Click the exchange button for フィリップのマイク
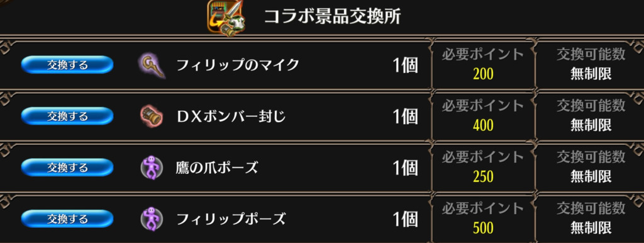Screen dimensions: 644x243 click(x=67, y=65)
